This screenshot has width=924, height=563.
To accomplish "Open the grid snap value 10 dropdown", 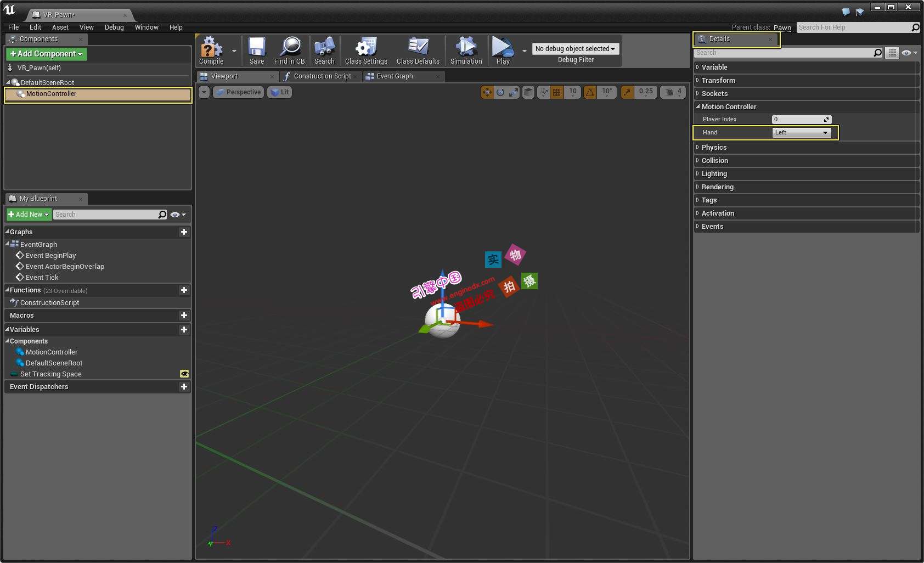I will tap(573, 92).
